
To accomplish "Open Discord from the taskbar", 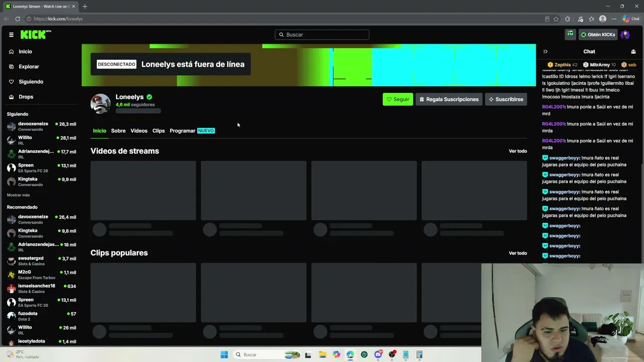I will 378,354.
